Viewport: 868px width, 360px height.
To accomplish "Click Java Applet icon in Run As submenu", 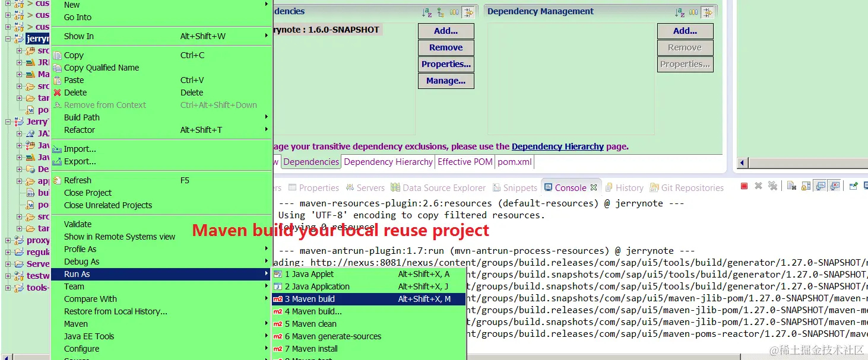I will click(x=277, y=274).
